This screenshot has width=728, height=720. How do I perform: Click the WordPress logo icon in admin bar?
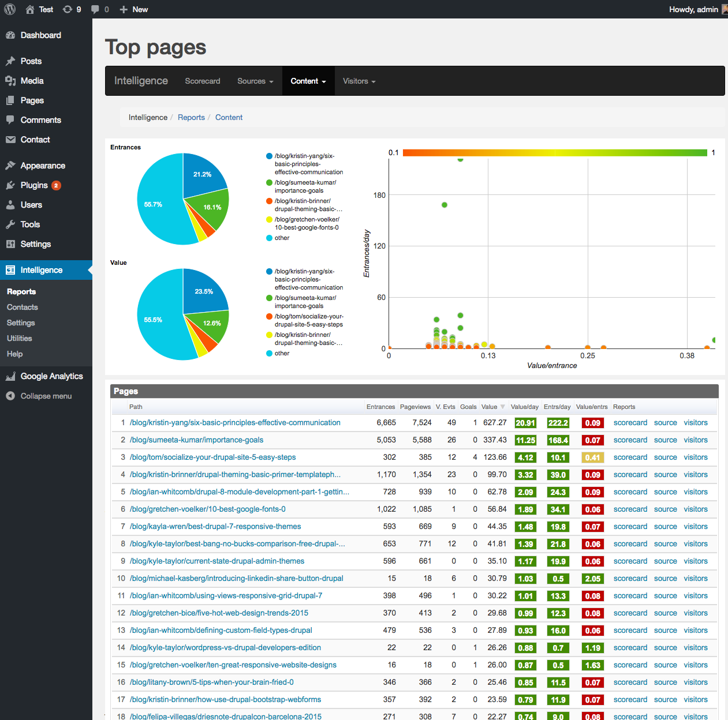10,9
